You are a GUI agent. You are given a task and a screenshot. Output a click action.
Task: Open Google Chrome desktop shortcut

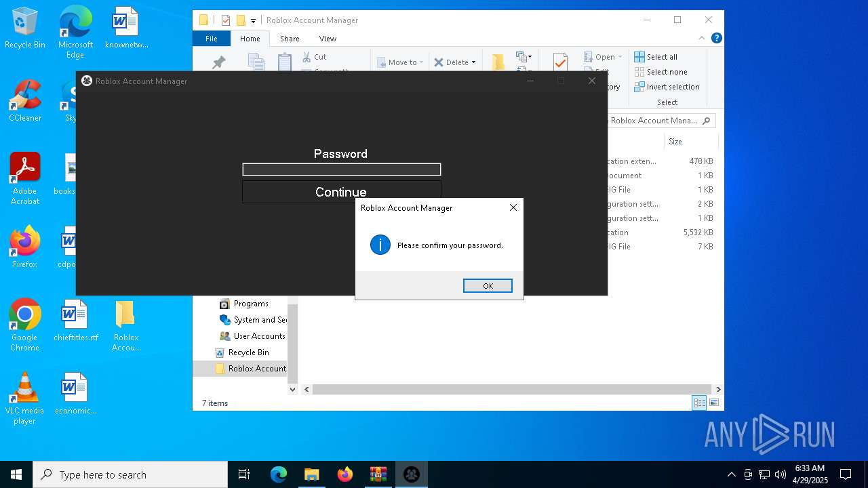point(25,325)
